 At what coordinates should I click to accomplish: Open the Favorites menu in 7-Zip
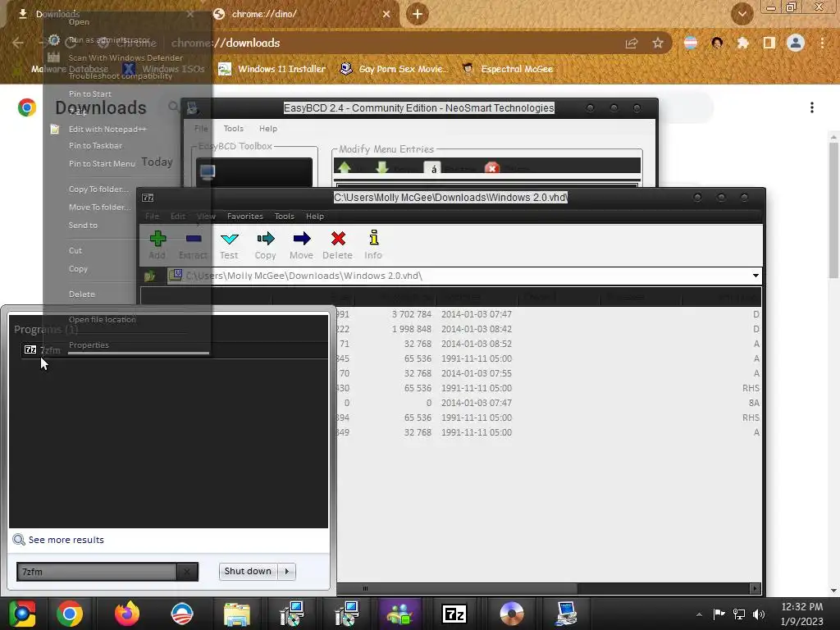244,217
